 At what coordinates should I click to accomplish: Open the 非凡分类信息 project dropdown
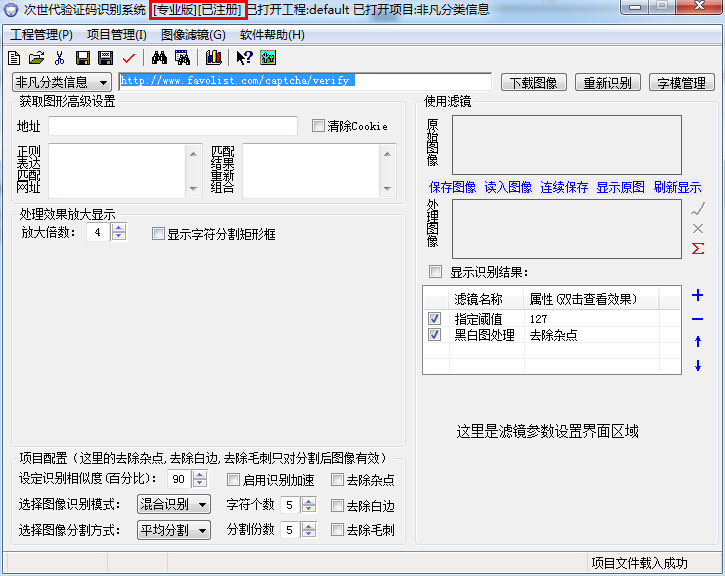point(61,83)
